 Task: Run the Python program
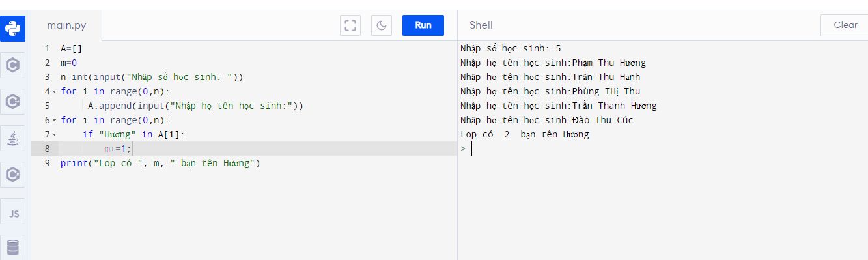coord(423,25)
